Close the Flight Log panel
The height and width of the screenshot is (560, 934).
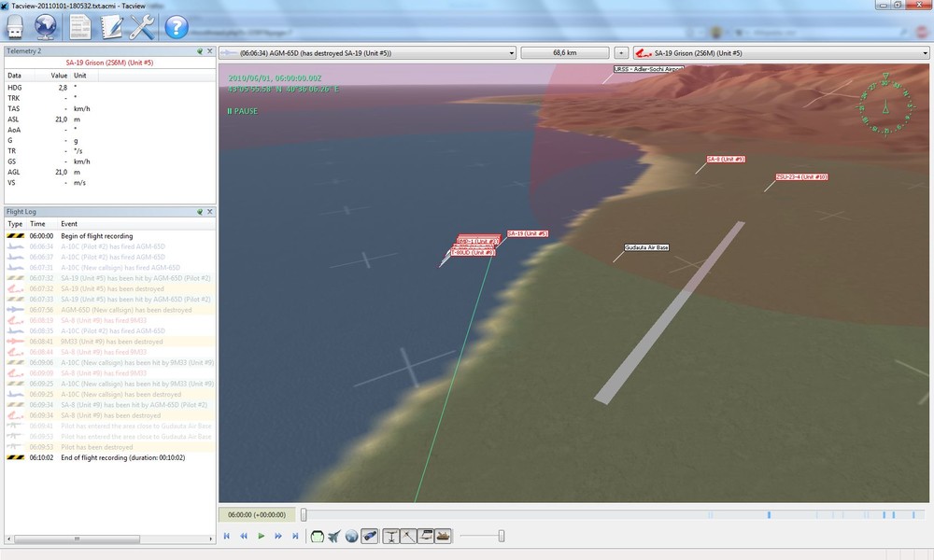(x=209, y=212)
